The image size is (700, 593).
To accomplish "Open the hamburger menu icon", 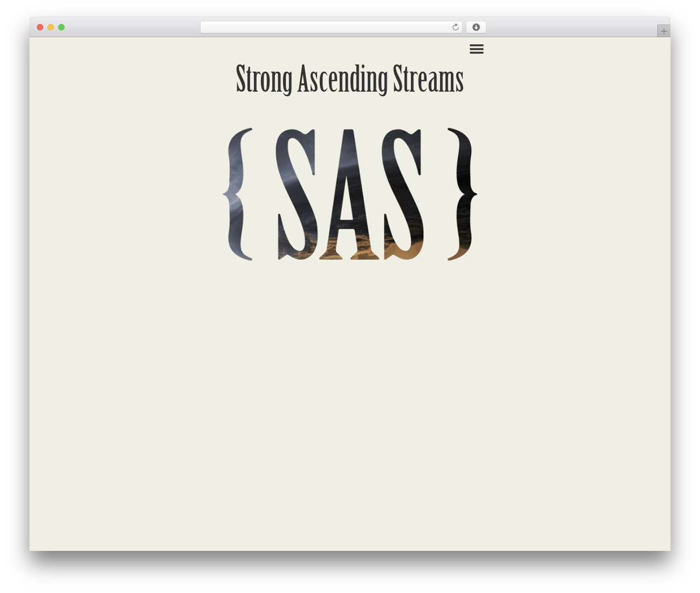I will click(x=476, y=49).
